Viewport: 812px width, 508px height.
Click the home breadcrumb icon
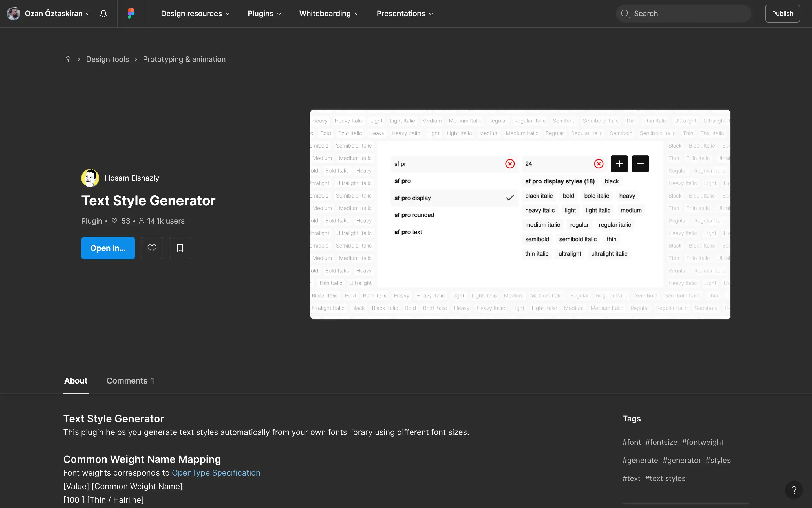tap(67, 59)
